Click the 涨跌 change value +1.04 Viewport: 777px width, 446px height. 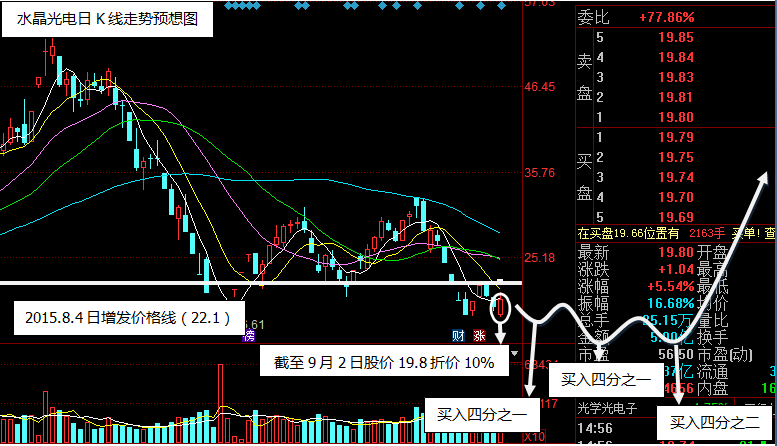click(675, 269)
